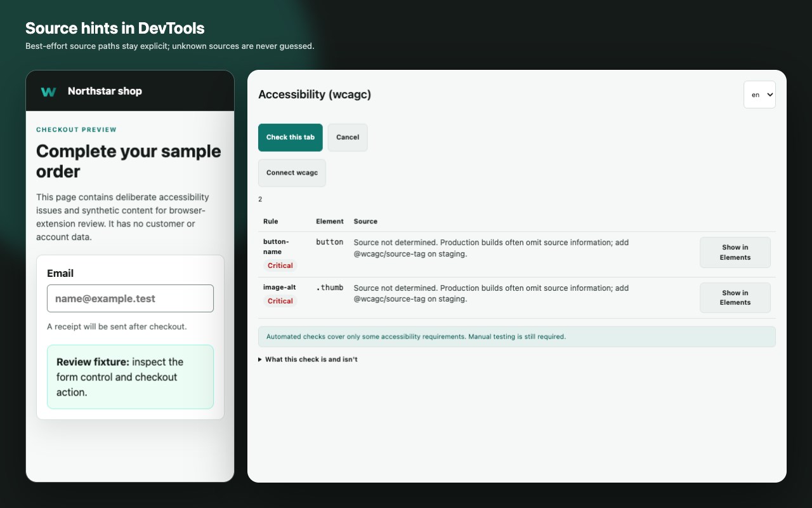Show the image-alt issue in Elements
The width and height of the screenshot is (812, 508).
[735, 298]
